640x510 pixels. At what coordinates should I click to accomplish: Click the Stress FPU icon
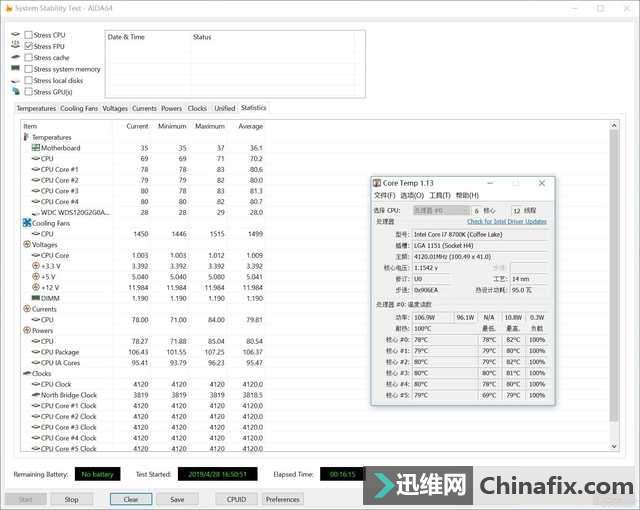[15, 45]
